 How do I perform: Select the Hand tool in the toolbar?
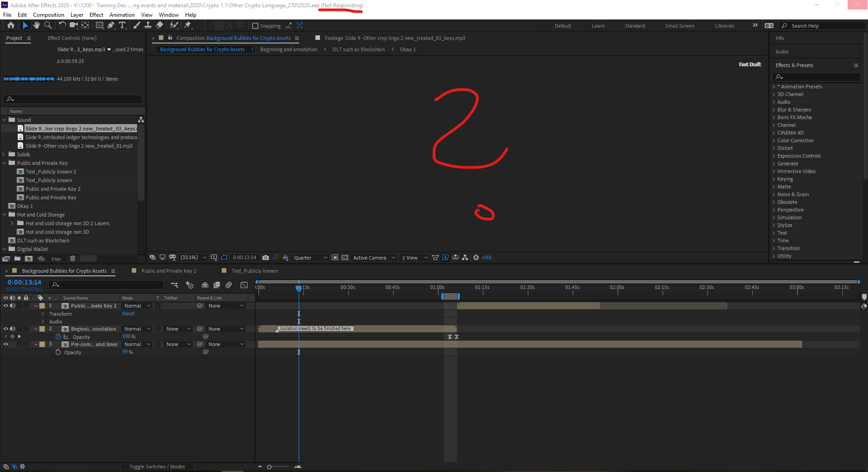click(37, 25)
